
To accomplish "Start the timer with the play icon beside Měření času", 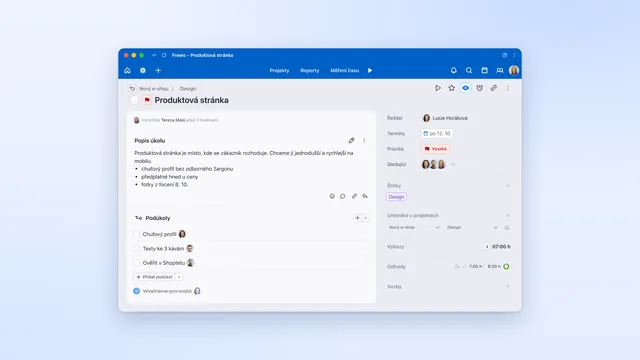I will click(x=370, y=71).
